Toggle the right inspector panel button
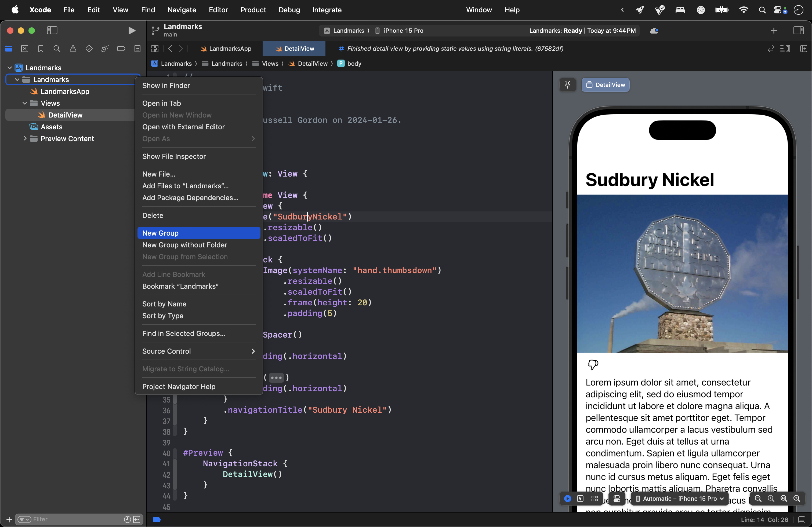The image size is (812, 527). [798, 31]
